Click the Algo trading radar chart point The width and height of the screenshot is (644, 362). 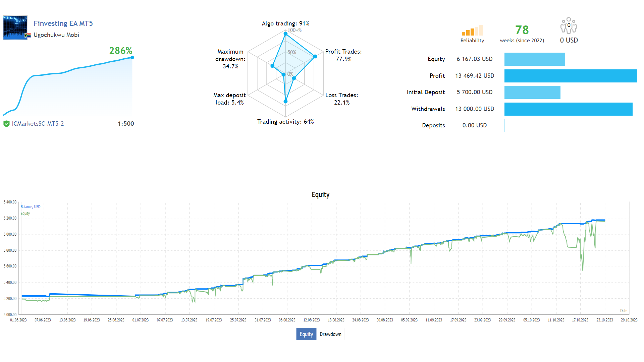tap(285, 34)
